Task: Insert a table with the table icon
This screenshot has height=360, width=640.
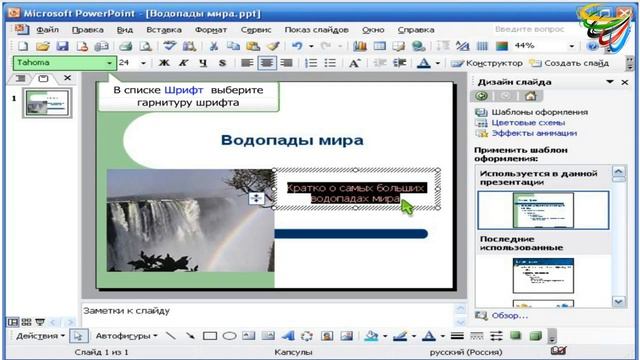Action: (x=380, y=46)
